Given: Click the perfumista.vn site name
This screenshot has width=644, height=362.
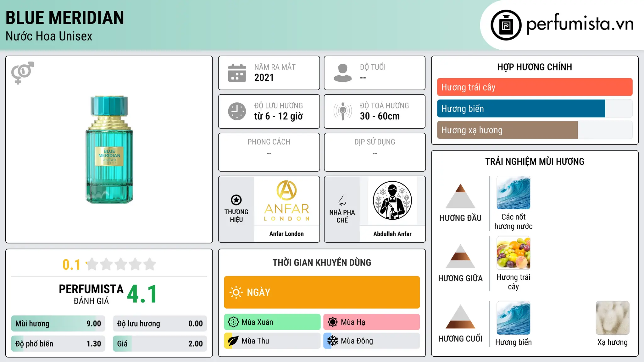Looking at the screenshot, I should coord(580,24).
